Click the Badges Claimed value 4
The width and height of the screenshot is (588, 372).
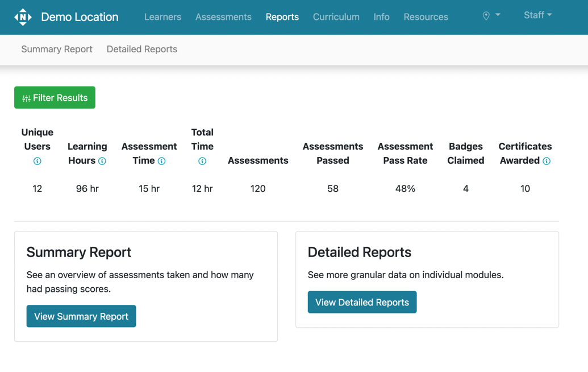pyautogui.click(x=466, y=188)
